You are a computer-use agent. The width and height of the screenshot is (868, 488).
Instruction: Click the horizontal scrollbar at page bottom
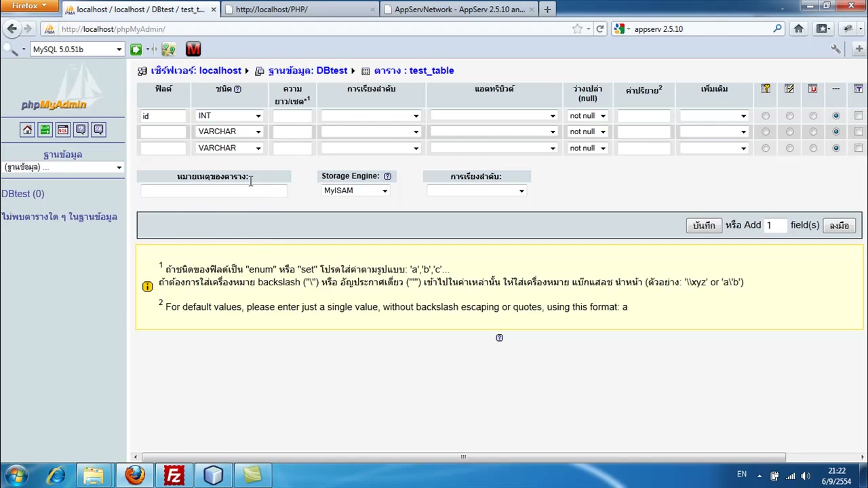463,457
